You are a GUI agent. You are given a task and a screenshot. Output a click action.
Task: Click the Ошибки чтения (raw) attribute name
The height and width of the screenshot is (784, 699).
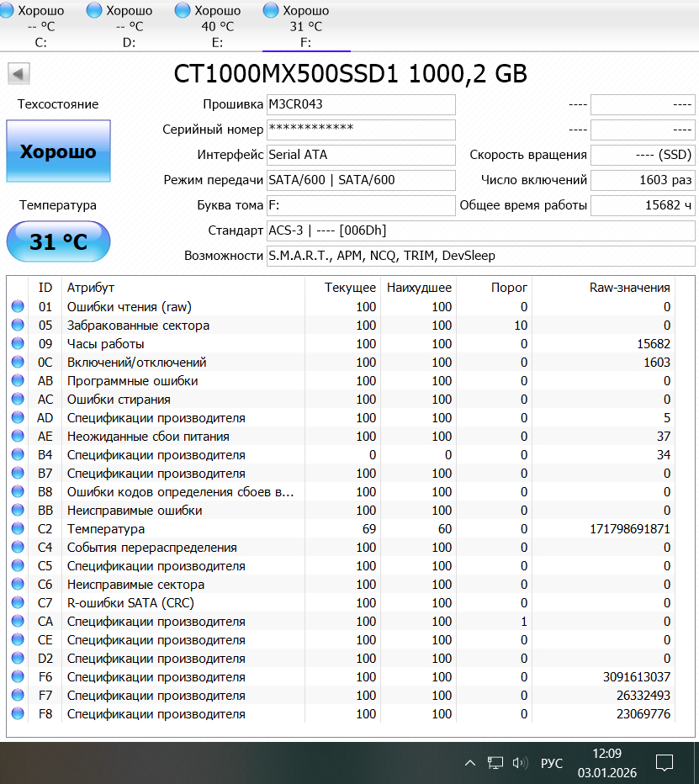point(130,307)
